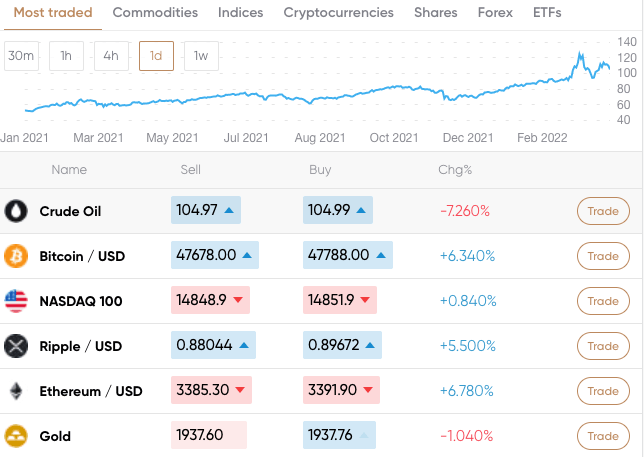Click Ethereum buy price 3391.90
This screenshot has width=644, height=457.
(341, 390)
